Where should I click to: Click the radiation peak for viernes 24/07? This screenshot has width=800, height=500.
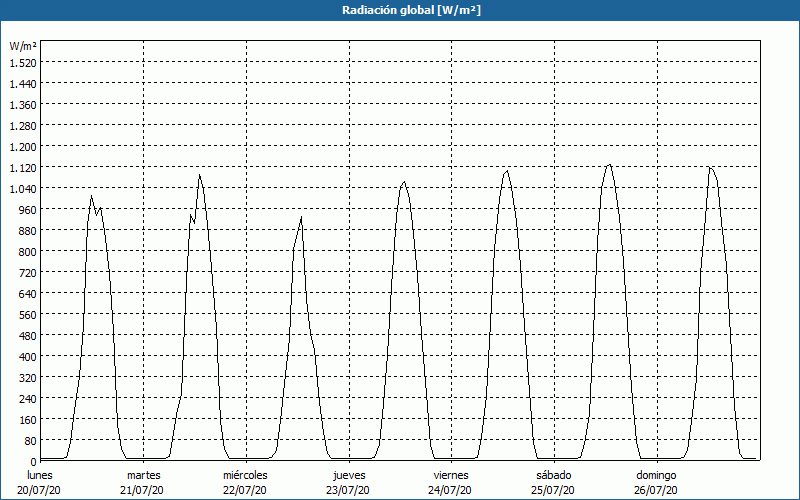[507, 170]
